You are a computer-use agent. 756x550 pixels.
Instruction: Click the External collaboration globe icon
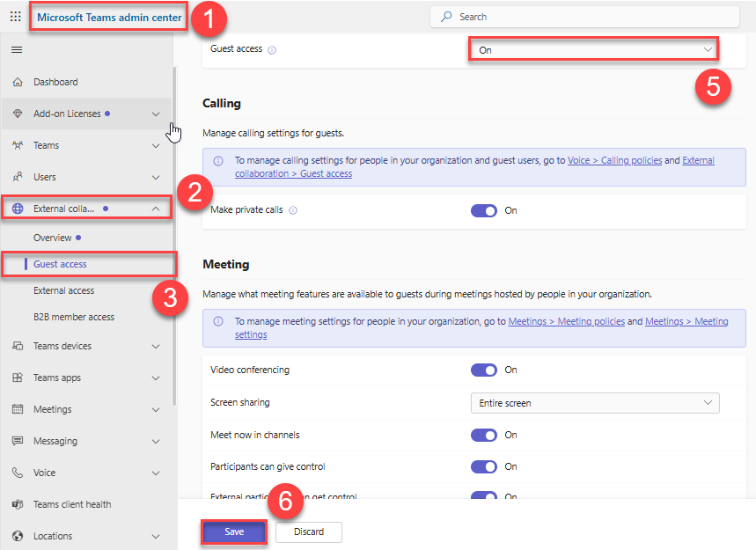18,209
